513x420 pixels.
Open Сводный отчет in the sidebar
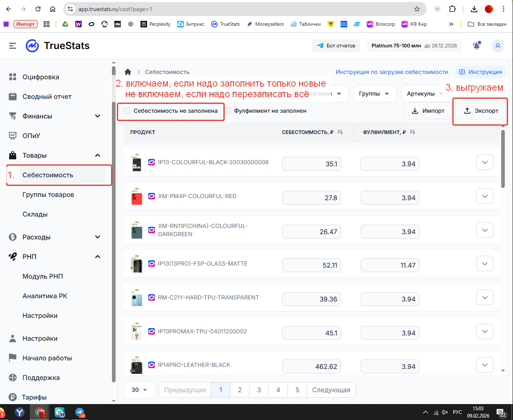pyautogui.click(x=47, y=96)
